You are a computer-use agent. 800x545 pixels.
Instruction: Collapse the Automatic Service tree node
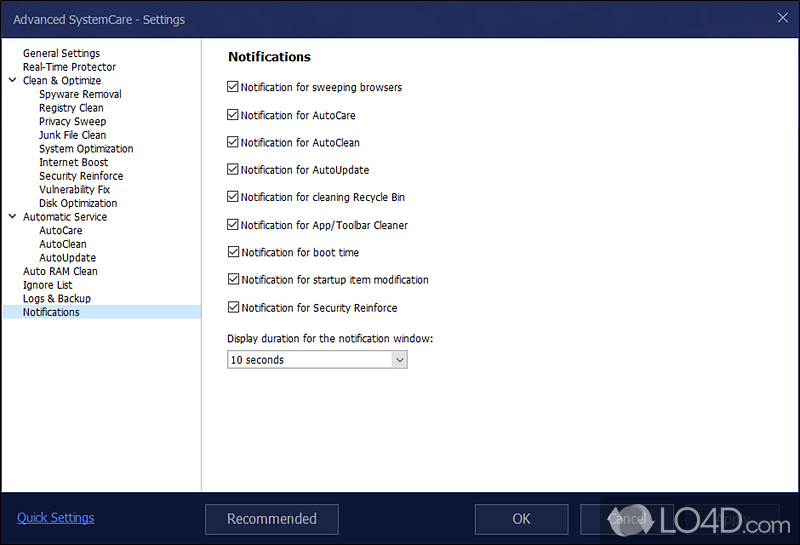coord(12,217)
